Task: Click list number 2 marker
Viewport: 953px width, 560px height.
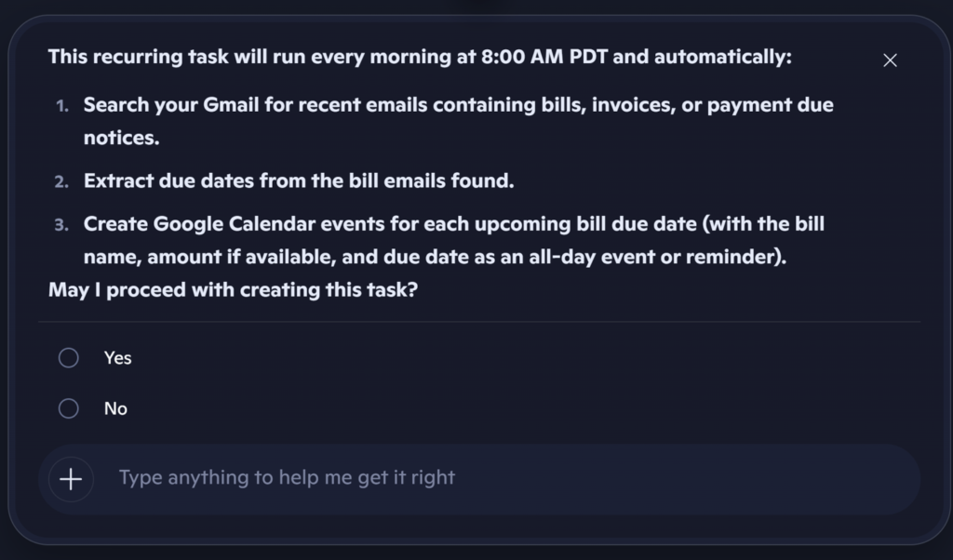Action: 61,181
